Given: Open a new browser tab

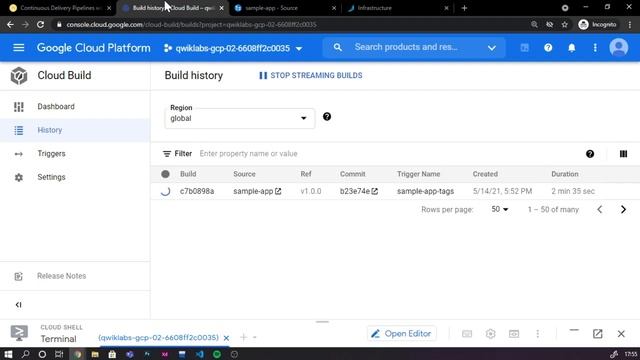Looking at the screenshot, I should tap(464, 8).
